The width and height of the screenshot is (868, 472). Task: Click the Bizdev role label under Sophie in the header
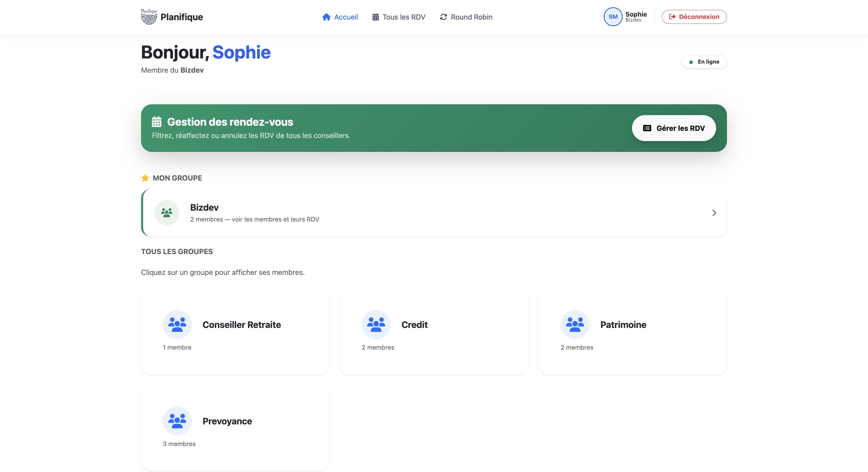[x=633, y=20]
